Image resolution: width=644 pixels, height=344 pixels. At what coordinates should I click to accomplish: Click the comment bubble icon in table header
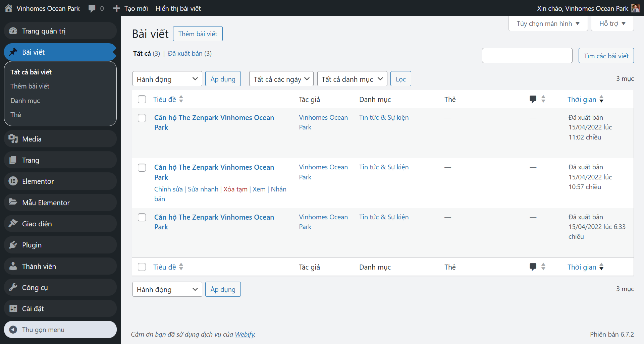[x=533, y=99]
